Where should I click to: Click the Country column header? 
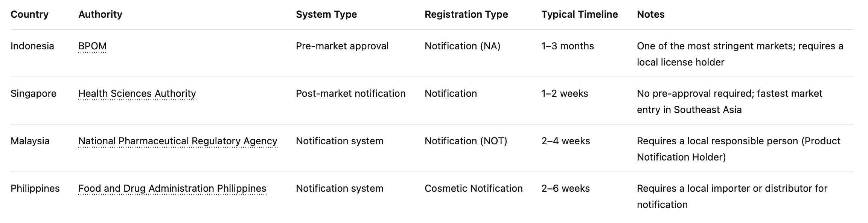pyautogui.click(x=29, y=14)
